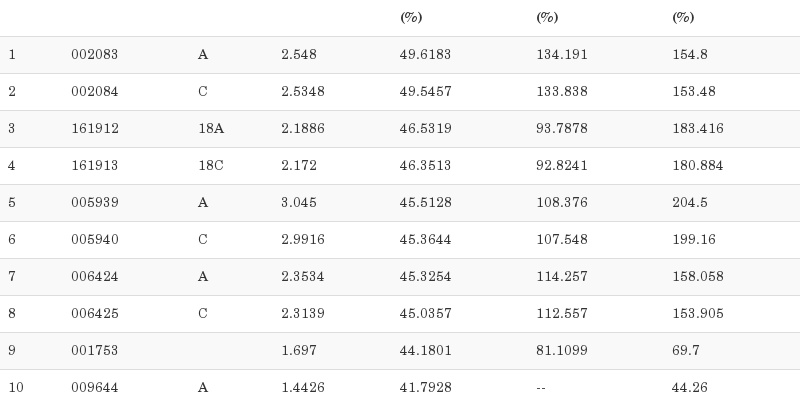Screen dimensions: 800x406
Task: Select the 183.416 value cell
Action: (x=697, y=129)
